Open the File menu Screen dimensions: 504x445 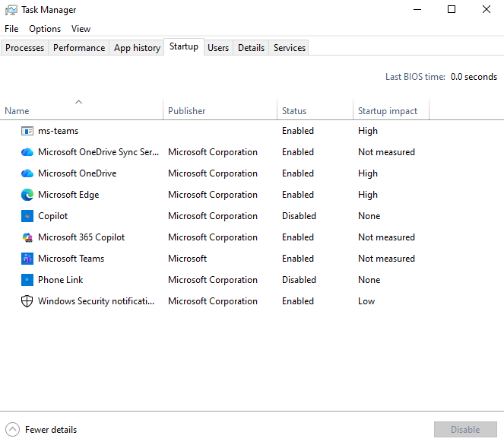11,29
